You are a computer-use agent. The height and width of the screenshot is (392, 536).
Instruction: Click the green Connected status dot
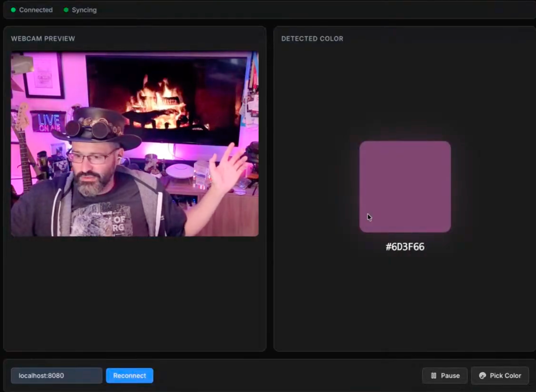click(13, 10)
